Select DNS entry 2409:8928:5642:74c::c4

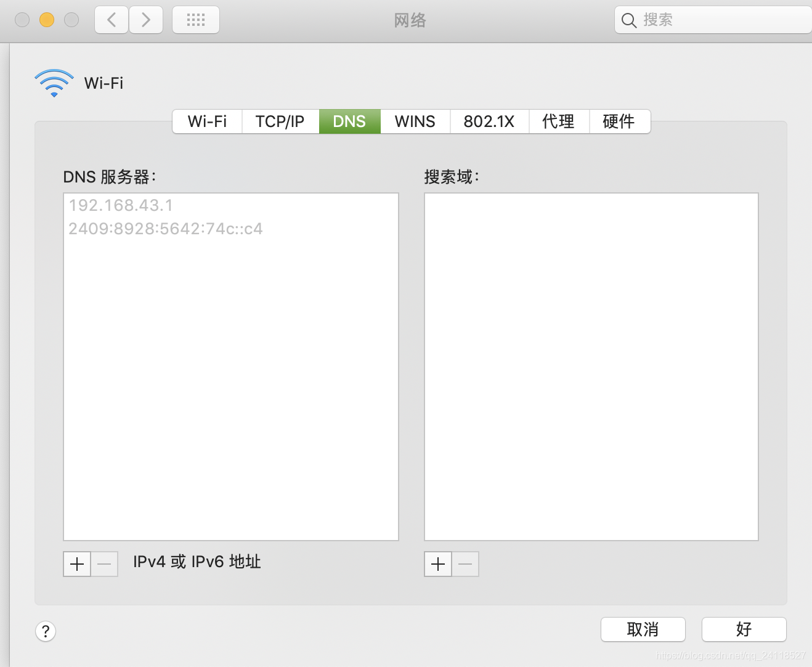tap(230, 229)
